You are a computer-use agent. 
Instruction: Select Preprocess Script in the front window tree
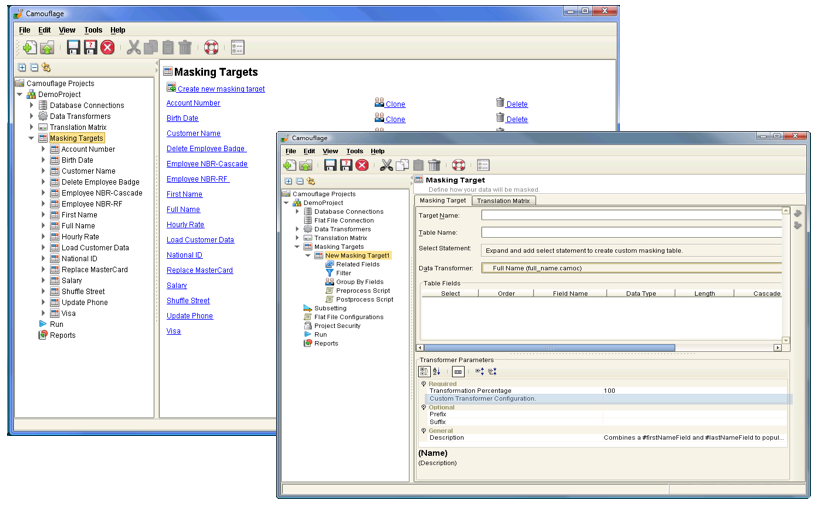point(363,290)
